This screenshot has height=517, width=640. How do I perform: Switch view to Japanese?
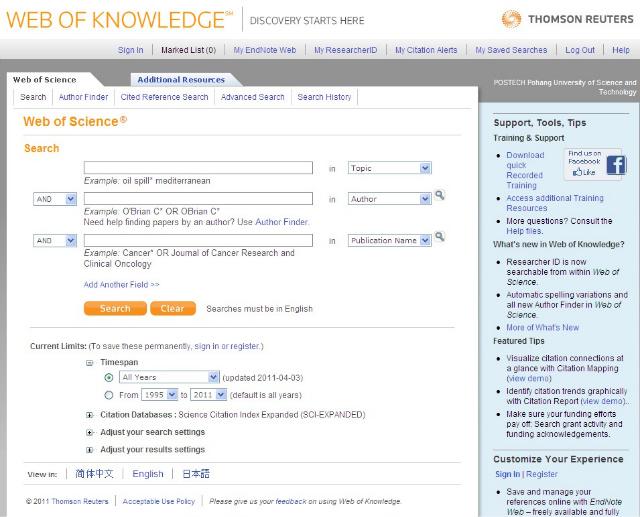point(196,474)
